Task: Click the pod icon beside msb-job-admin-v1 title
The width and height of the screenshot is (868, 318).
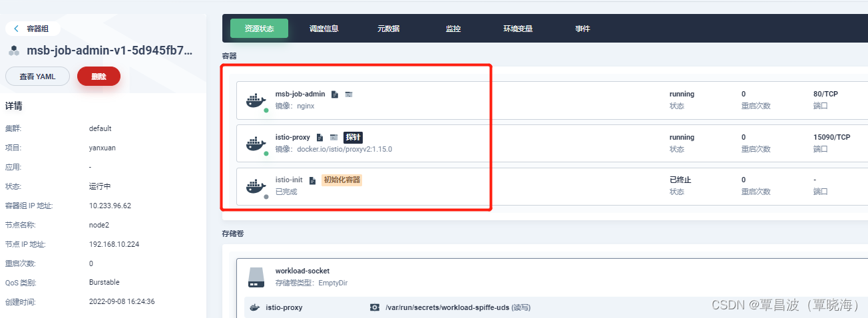Action: pyautogui.click(x=13, y=51)
